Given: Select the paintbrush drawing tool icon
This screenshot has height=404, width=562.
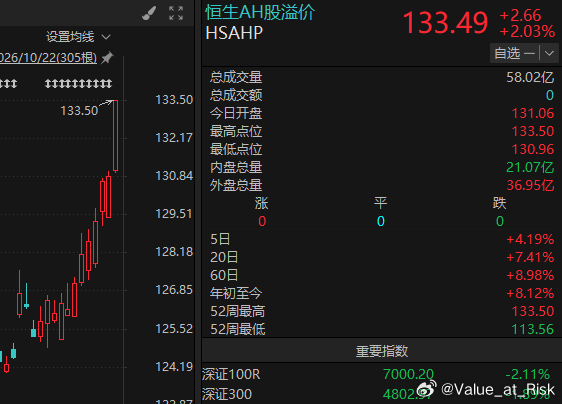Looking at the screenshot, I should pyautogui.click(x=149, y=13).
